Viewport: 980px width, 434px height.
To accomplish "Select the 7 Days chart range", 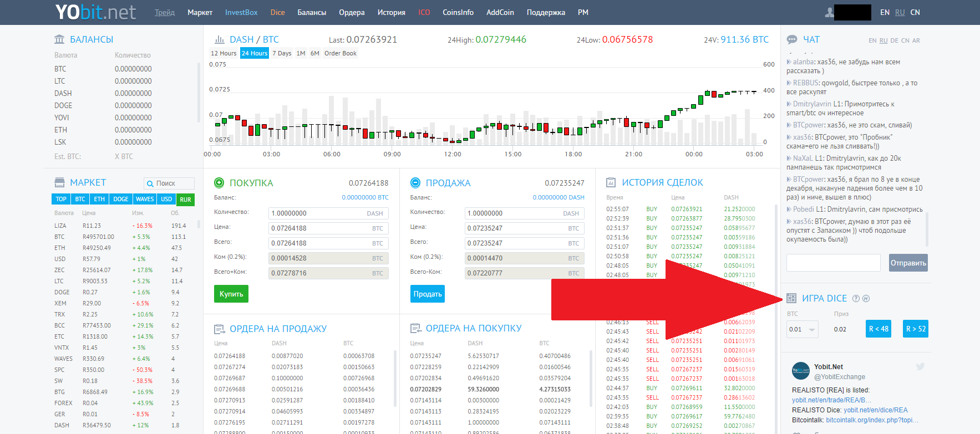I will pyautogui.click(x=282, y=53).
